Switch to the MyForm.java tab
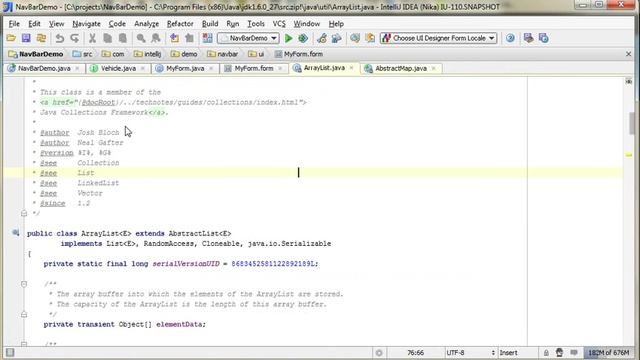This screenshot has height=360, width=640. (185, 68)
